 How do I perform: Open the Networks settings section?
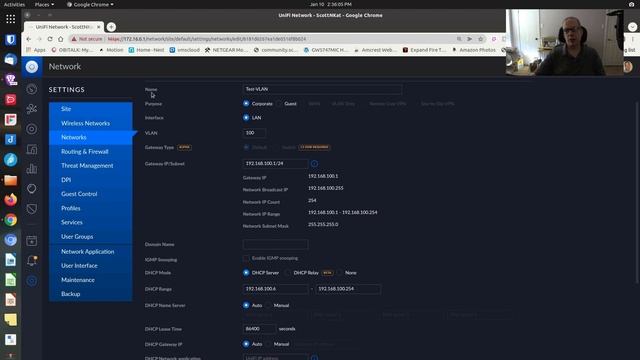(91, 137)
